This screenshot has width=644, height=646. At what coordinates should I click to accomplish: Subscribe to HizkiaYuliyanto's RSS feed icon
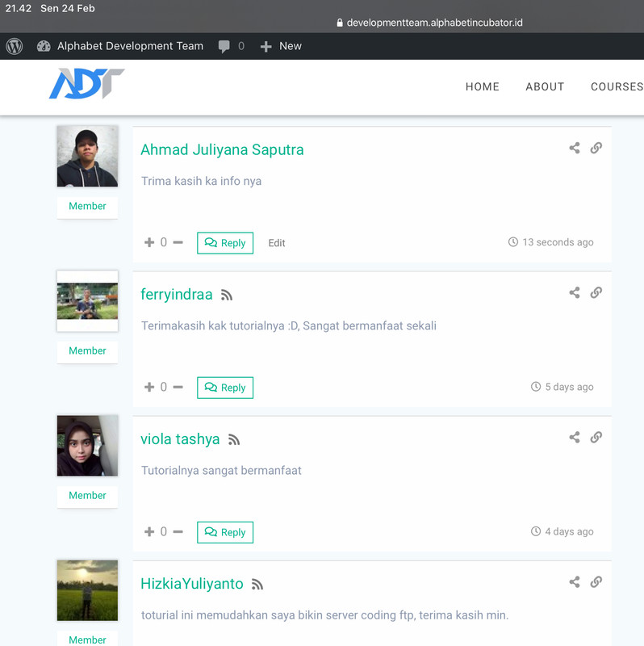coord(257,584)
